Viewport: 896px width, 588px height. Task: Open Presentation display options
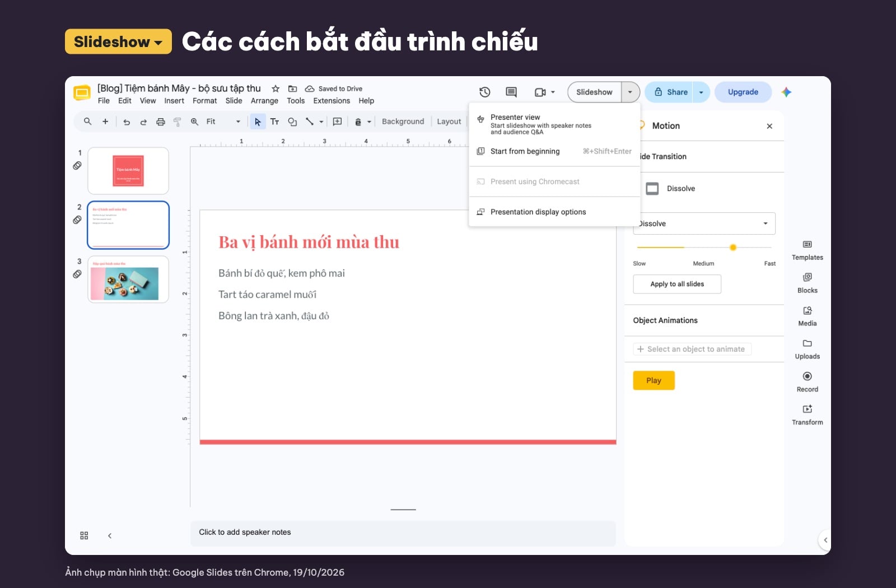(x=554, y=212)
